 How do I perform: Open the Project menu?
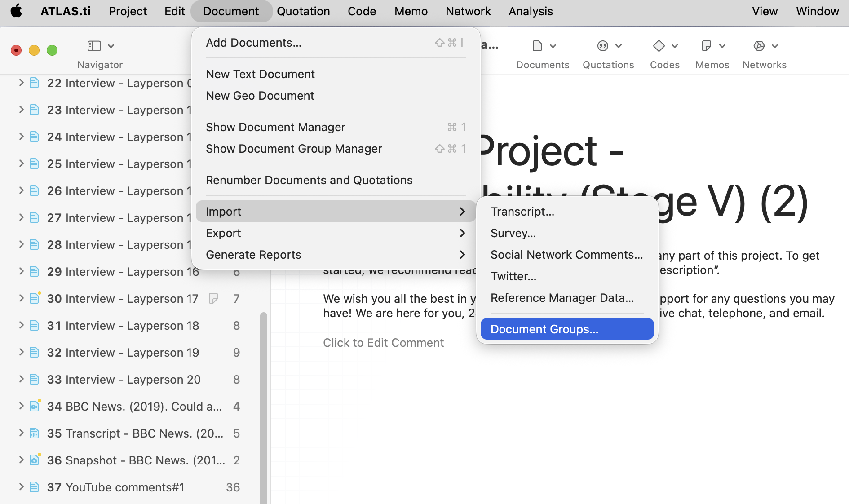pyautogui.click(x=128, y=11)
